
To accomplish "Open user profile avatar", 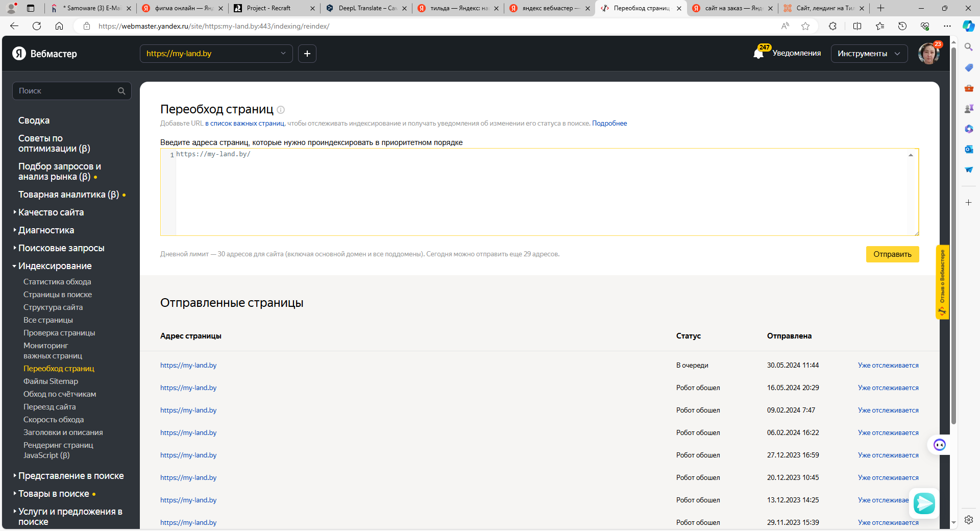I will coord(929,53).
